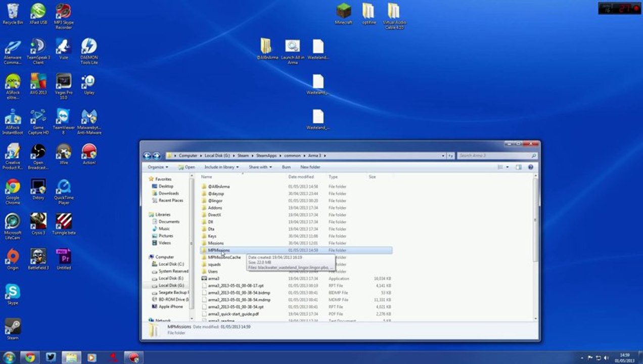Open Chrome from the taskbar

click(x=30, y=357)
